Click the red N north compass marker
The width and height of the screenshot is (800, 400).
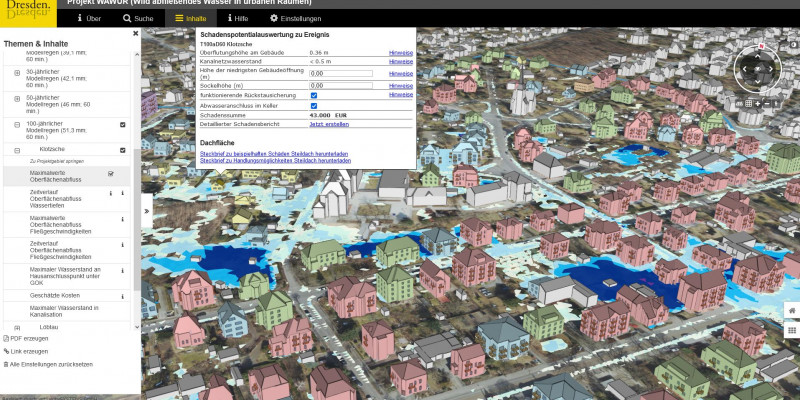761,46
